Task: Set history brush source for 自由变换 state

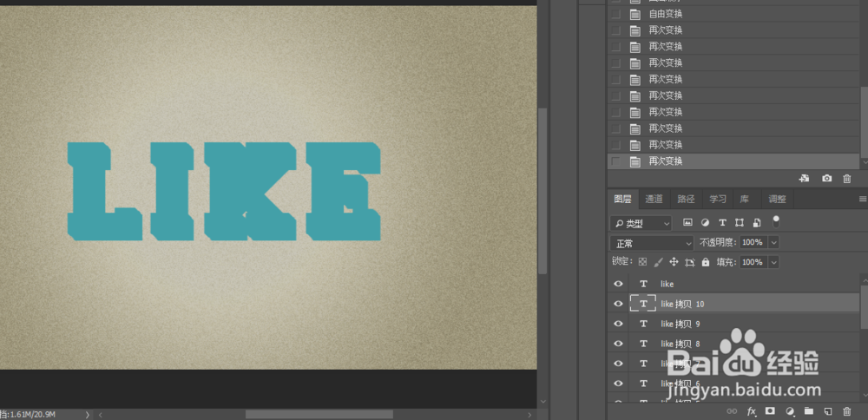Action: click(x=615, y=14)
